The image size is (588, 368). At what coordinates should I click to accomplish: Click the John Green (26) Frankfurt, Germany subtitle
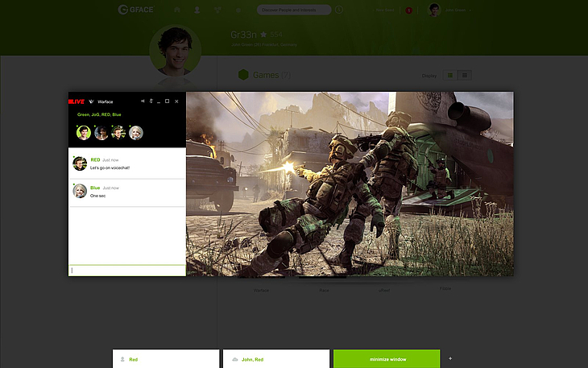pyautogui.click(x=264, y=44)
